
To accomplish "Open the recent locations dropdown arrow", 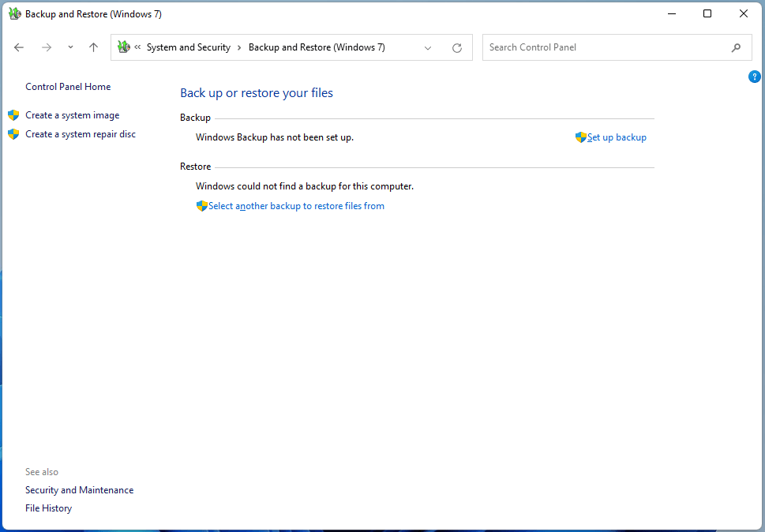I will point(71,47).
